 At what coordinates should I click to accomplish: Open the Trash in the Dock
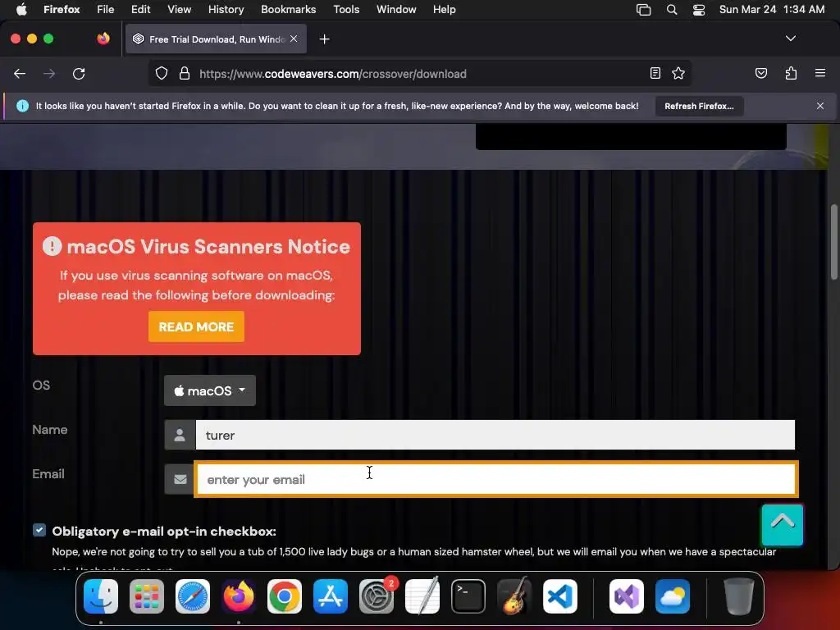739,596
